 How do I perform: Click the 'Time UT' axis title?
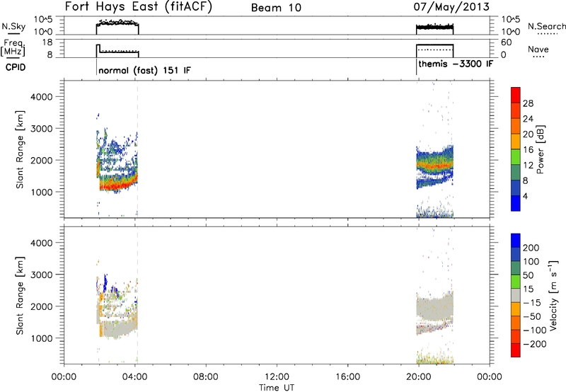pyautogui.click(x=277, y=388)
